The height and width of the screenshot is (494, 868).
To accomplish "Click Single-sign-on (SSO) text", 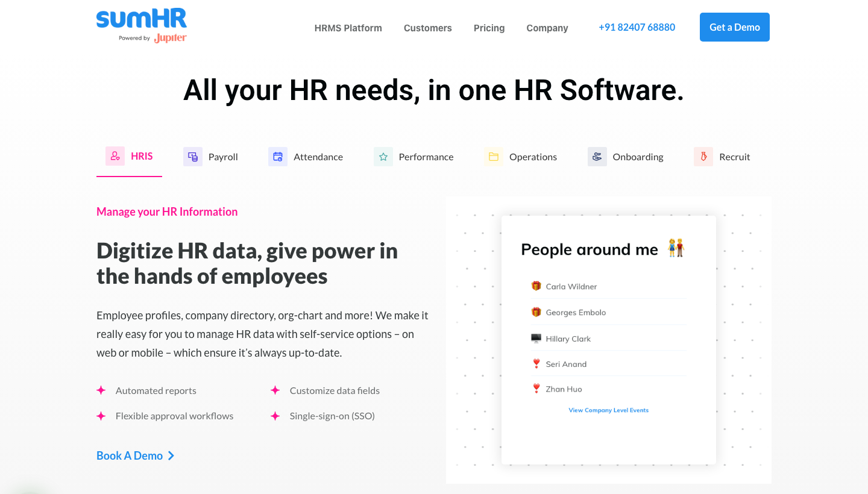I will pyautogui.click(x=332, y=416).
